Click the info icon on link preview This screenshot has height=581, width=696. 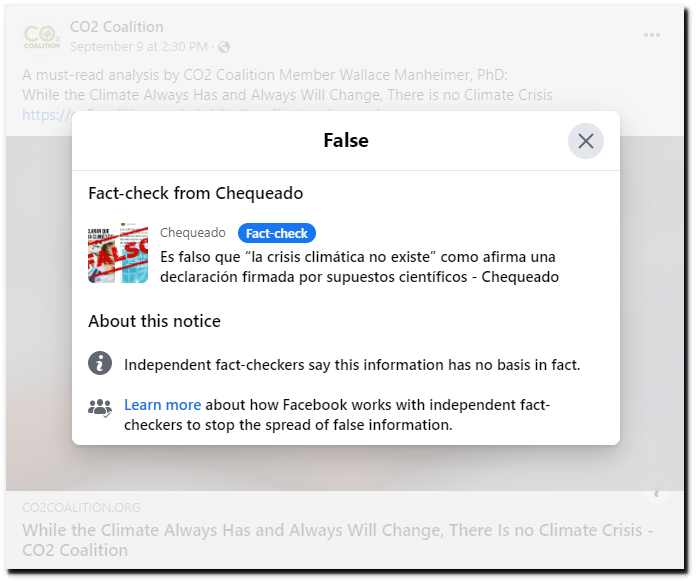click(656, 492)
